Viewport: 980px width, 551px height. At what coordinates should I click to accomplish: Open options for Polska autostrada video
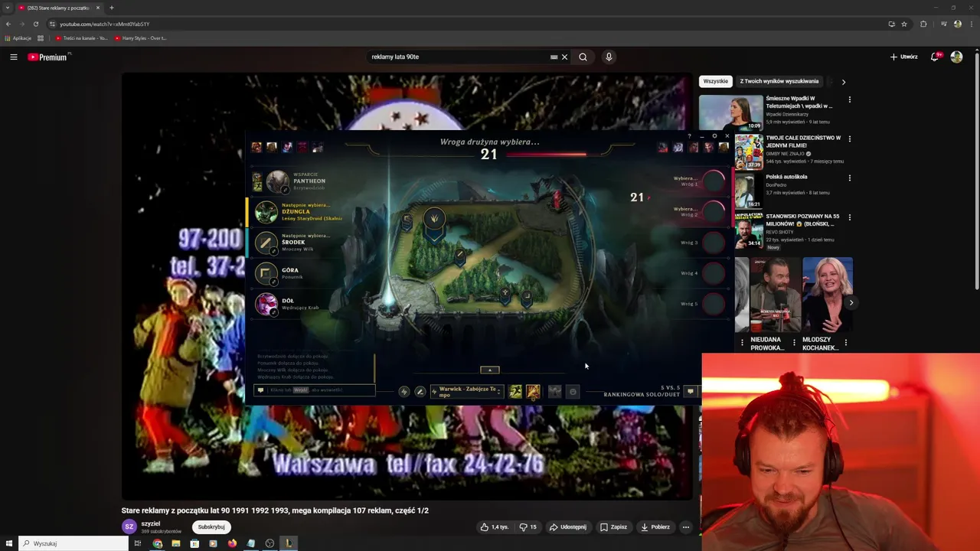click(849, 178)
